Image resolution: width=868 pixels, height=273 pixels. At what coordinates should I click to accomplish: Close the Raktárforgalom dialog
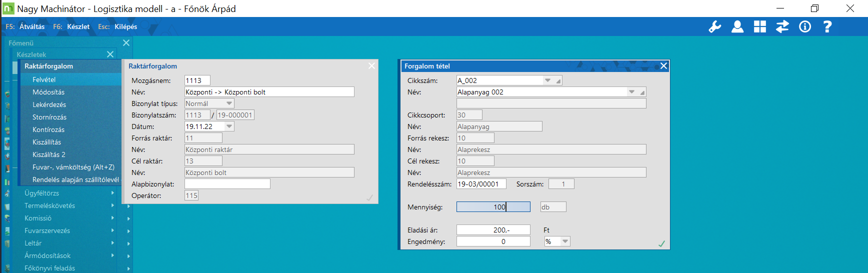point(371,66)
